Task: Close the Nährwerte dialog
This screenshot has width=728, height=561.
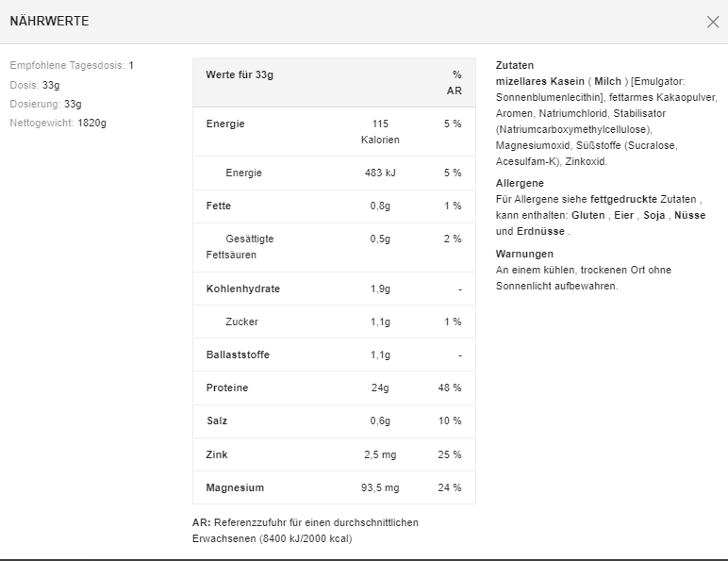Action: 713,22
